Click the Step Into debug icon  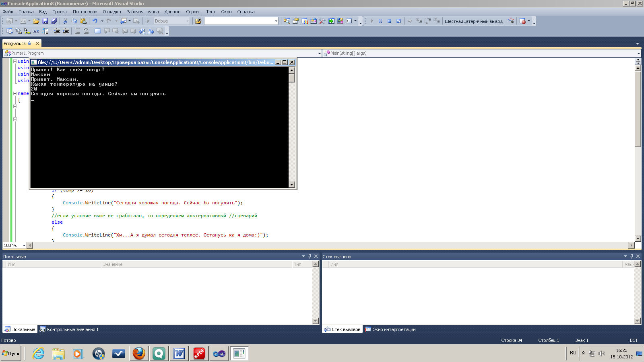419,21
